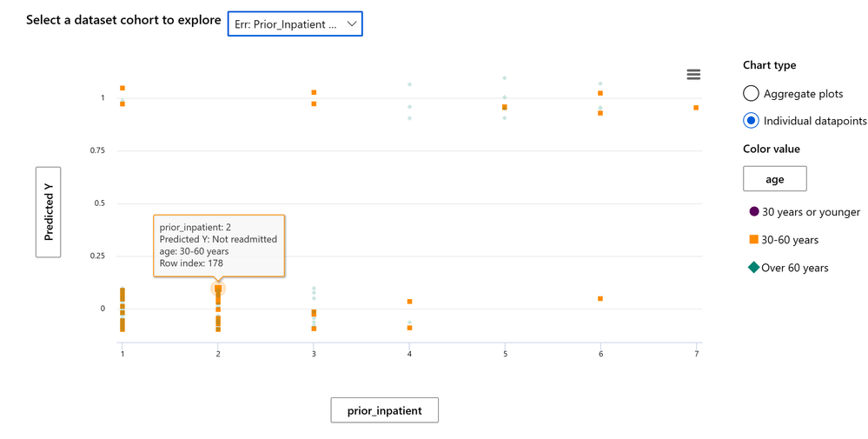Screen dimensions: 868x439
Task: Click the top orange point at prior_inpatient 1
Action: [x=123, y=88]
